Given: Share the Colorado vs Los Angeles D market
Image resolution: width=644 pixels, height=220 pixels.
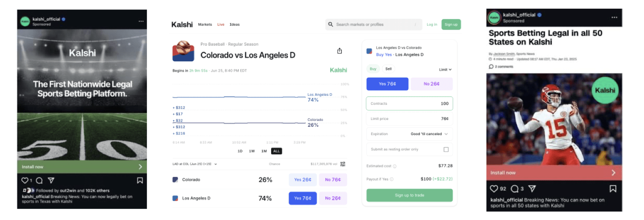Looking at the screenshot, I should click(340, 51).
